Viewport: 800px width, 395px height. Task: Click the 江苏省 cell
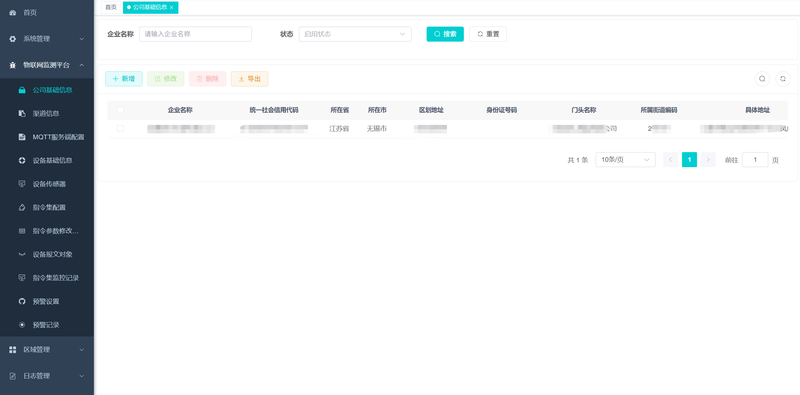click(x=339, y=129)
